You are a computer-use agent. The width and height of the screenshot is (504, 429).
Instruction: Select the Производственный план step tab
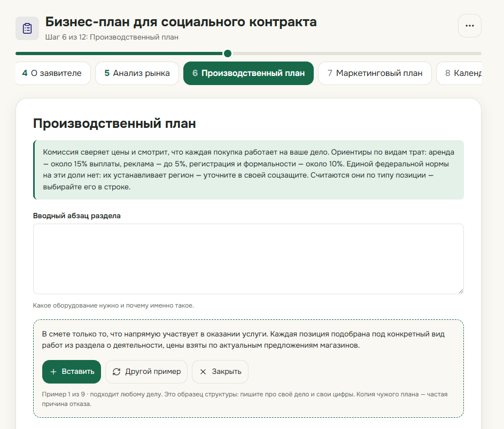pyautogui.click(x=249, y=73)
